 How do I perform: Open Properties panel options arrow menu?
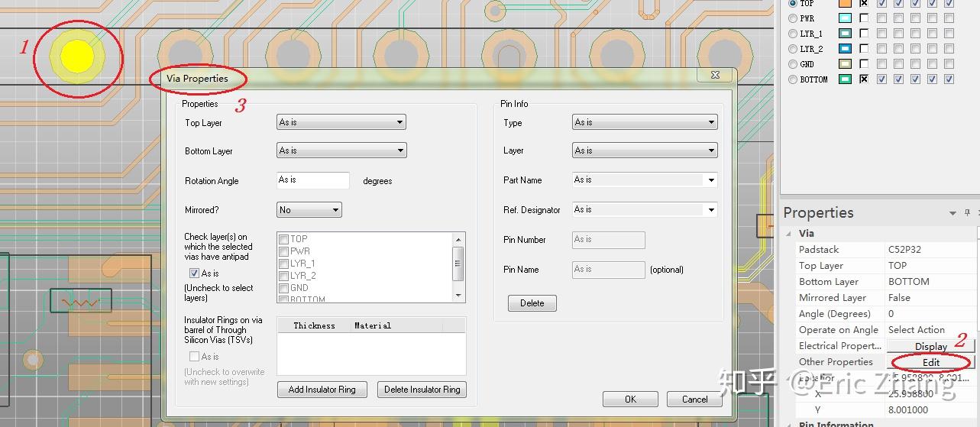(953, 213)
